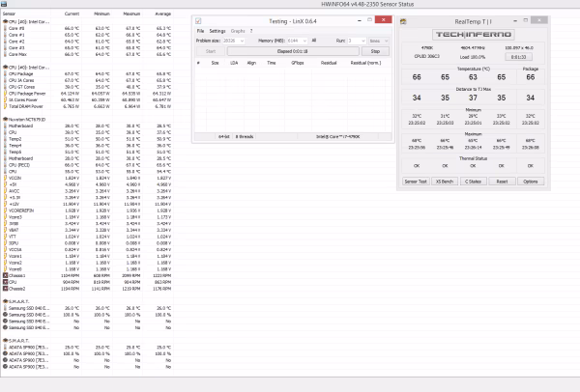Click the Chassis2 fan icon

click(5, 289)
